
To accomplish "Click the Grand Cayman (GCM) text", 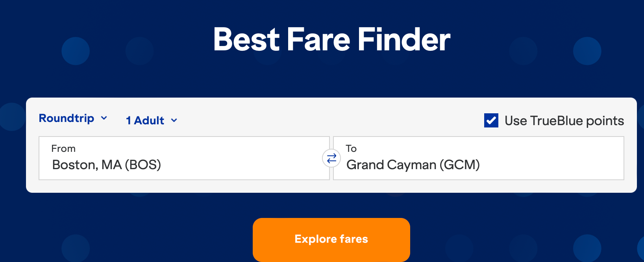I will 413,165.
